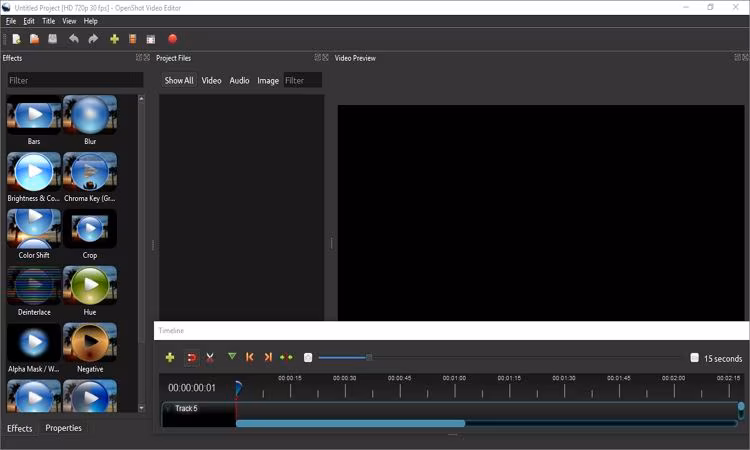
Task: Save project using floppy disk icon
Action: pyautogui.click(x=53, y=39)
